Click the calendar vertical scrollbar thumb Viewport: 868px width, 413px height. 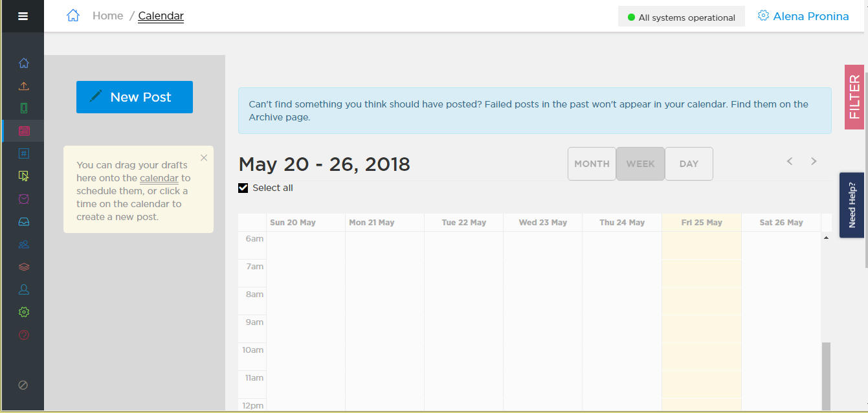pos(826,375)
